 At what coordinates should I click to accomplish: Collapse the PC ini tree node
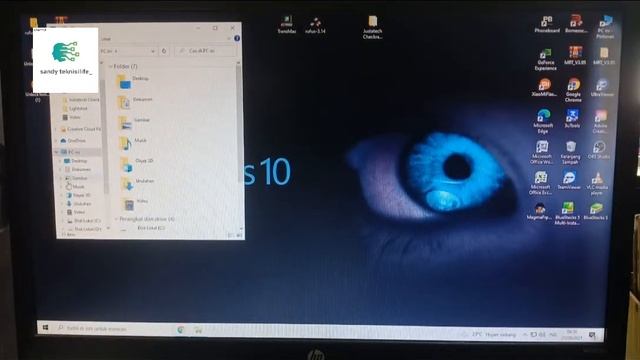56,152
